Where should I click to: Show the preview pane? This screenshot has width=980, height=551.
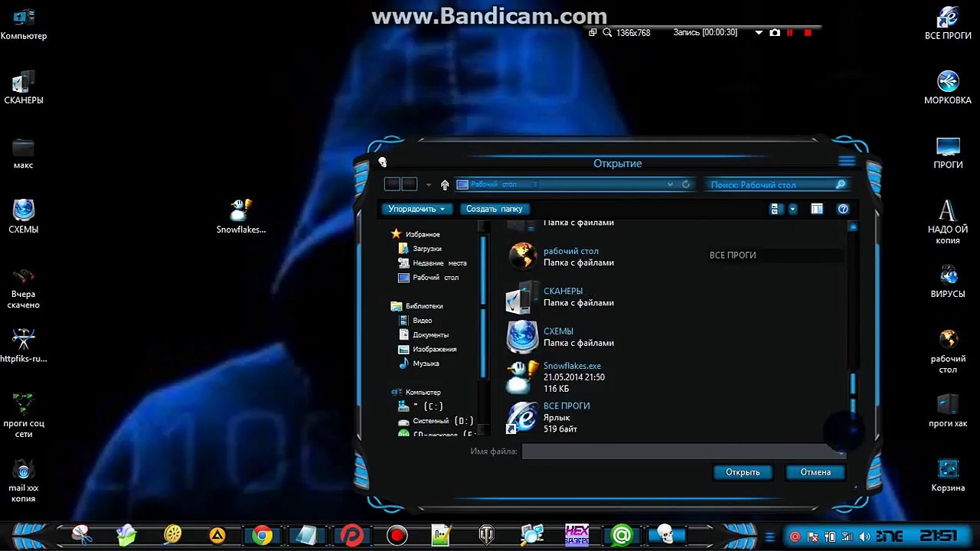tap(817, 209)
